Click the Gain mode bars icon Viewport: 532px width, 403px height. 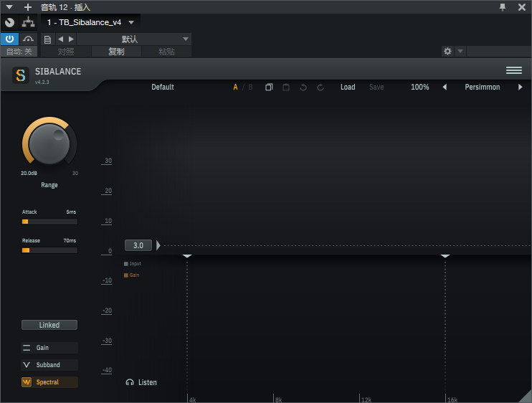point(27,348)
